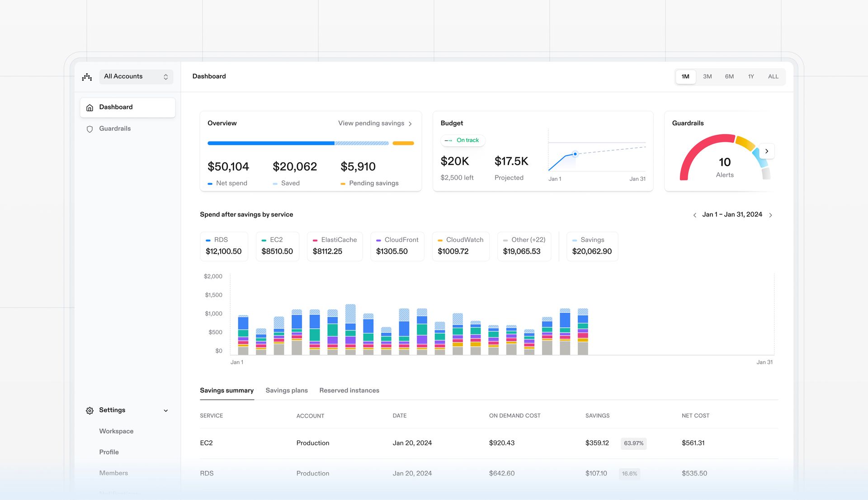
Task: Open the Members settings
Action: [x=113, y=473]
